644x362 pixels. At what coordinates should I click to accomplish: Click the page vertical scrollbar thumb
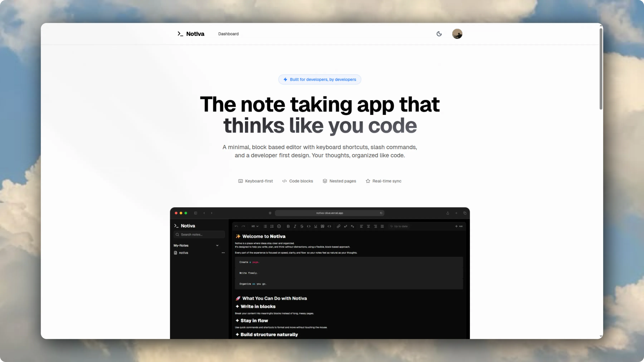[x=601, y=69]
